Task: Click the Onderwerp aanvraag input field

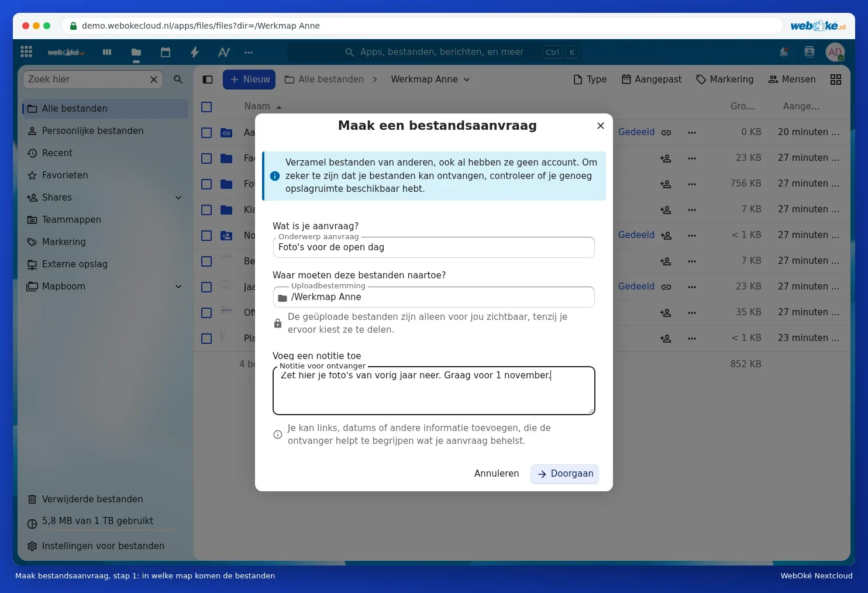Action: tap(434, 247)
